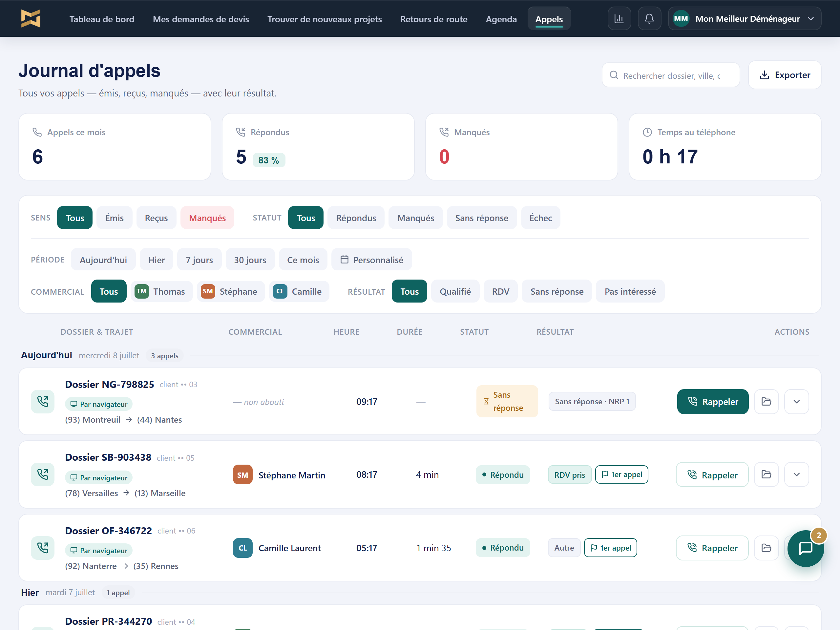Filter Commercial by Thomas

[161, 291]
